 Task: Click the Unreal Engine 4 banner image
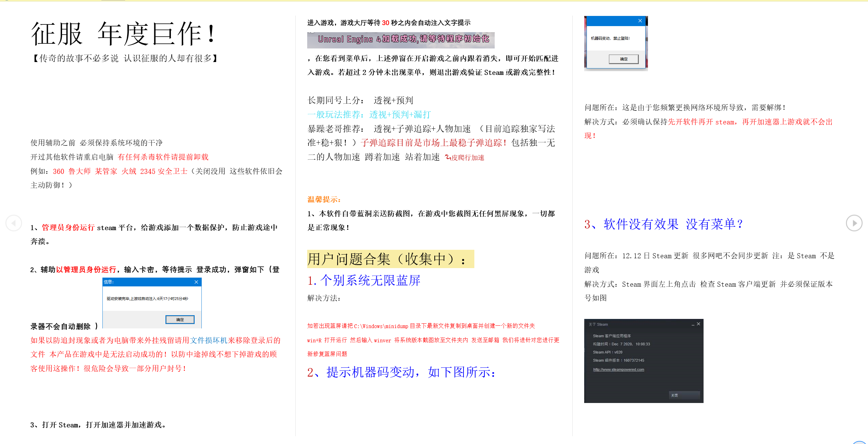(401, 40)
